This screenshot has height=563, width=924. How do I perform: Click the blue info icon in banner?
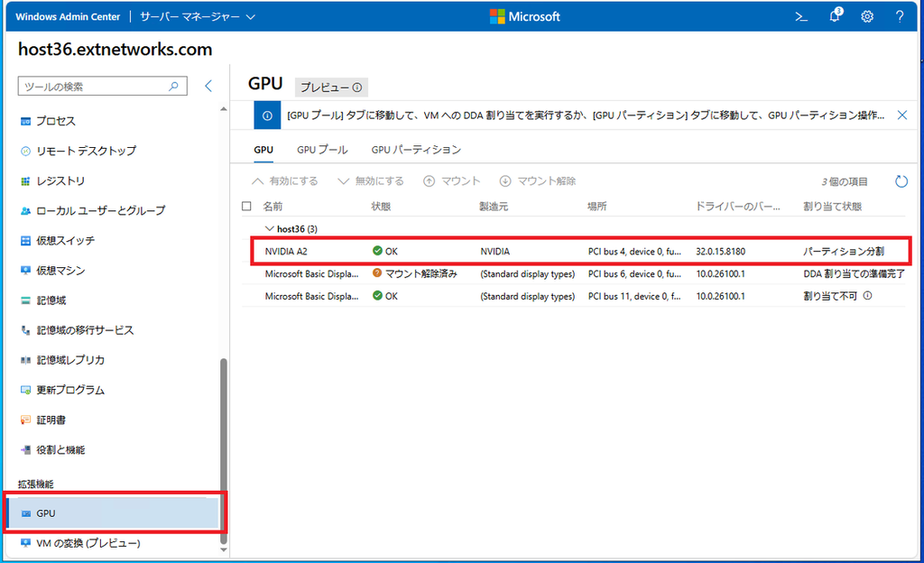[x=267, y=115]
